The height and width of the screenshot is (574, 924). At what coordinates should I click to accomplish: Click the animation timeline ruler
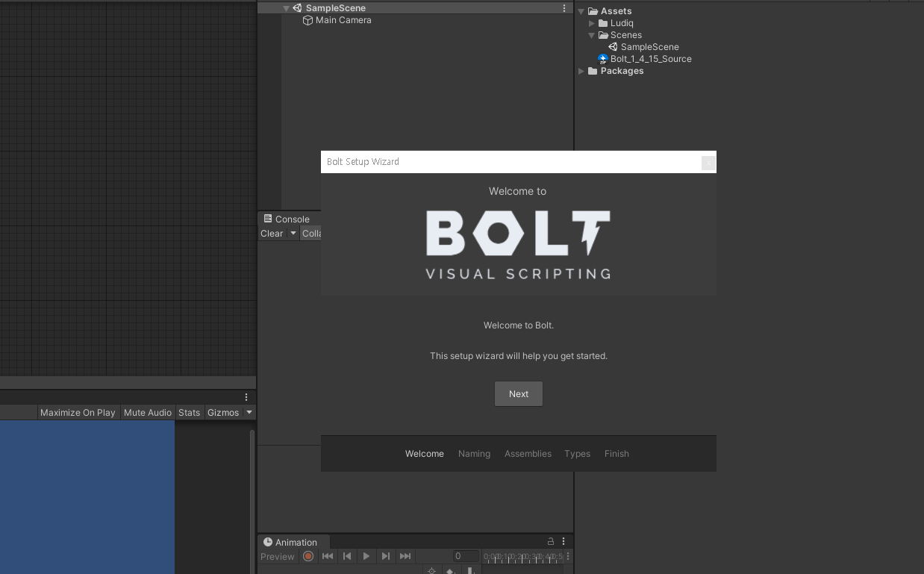point(522,556)
